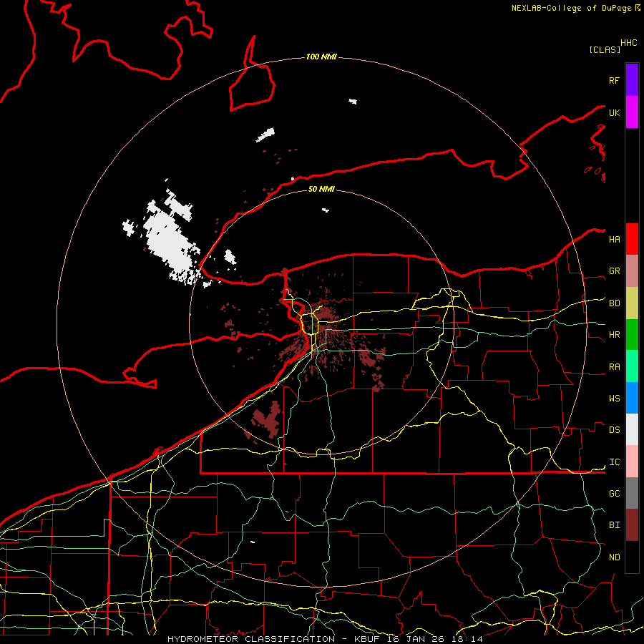This screenshot has height=644, width=644.
Task: Click the DS legend label
Action: [x=614, y=430]
